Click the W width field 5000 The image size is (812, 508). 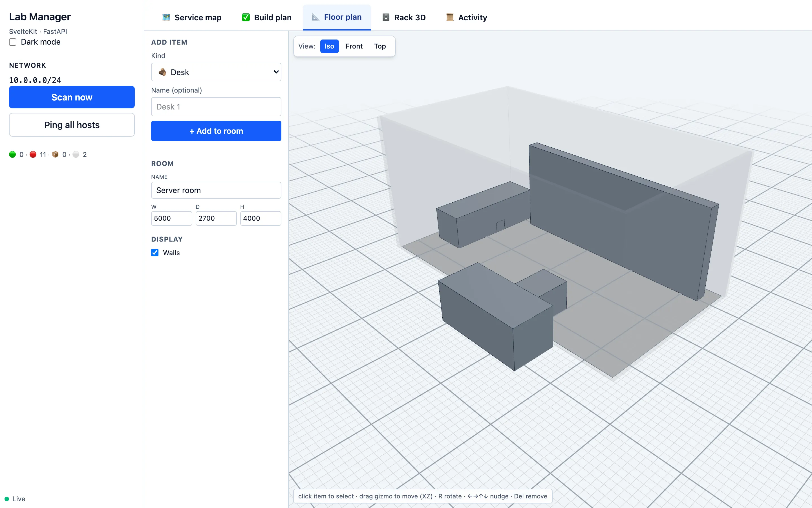[x=171, y=218]
